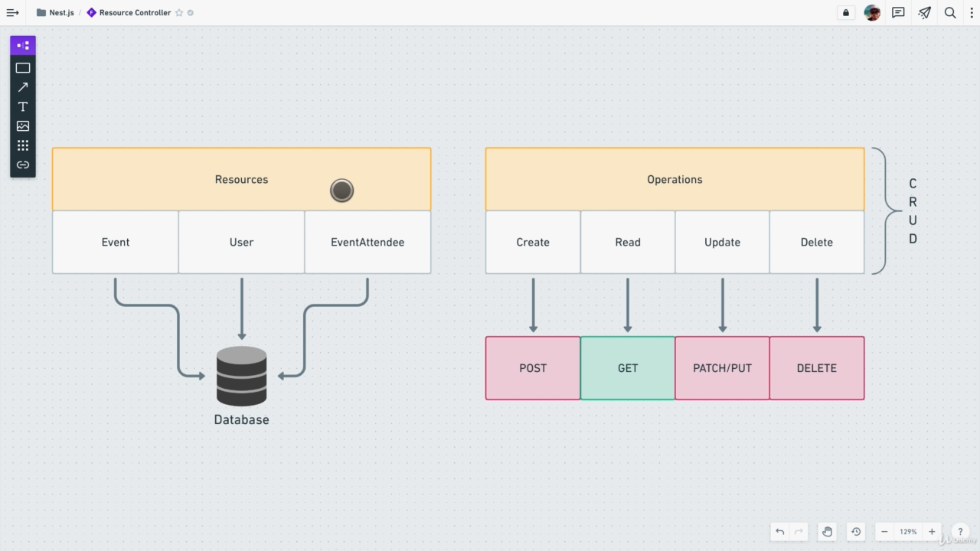Screen dimensions: 980x551
Task: Open your profile avatar
Action: pyautogui.click(x=872, y=12)
